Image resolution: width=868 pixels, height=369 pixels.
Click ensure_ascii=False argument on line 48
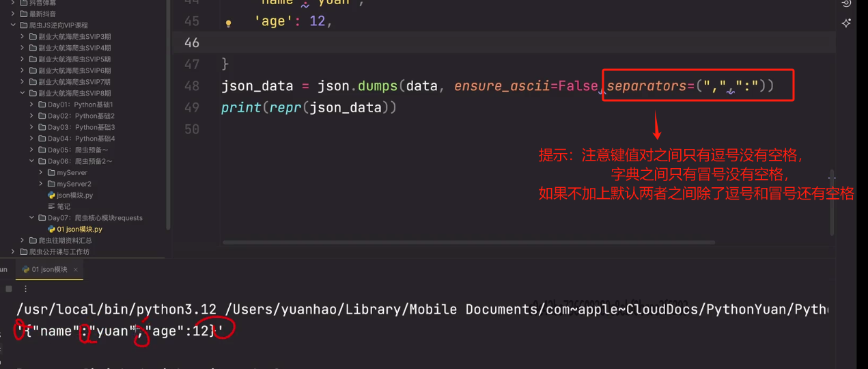524,86
